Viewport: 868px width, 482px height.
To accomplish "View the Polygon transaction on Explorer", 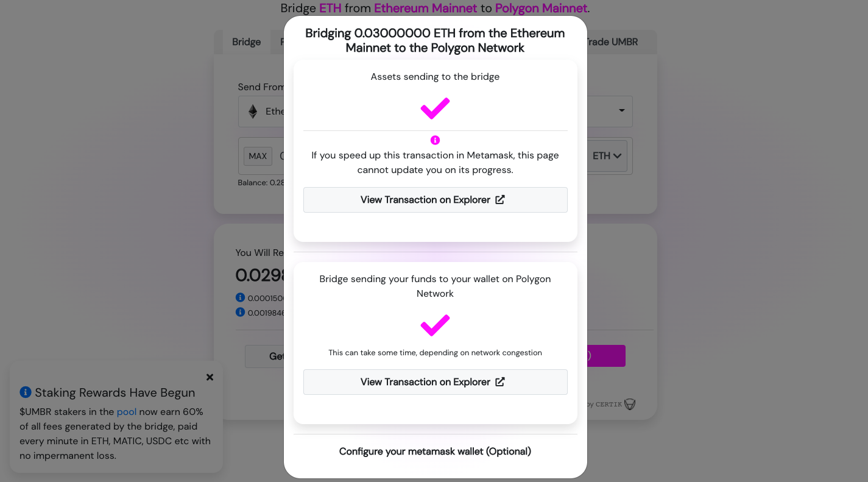I will 435,382.
